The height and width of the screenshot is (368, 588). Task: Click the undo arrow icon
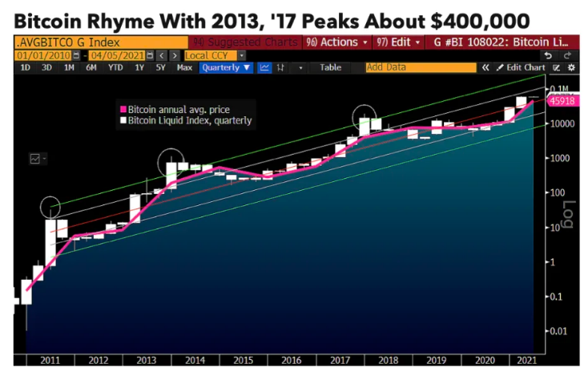548,55
